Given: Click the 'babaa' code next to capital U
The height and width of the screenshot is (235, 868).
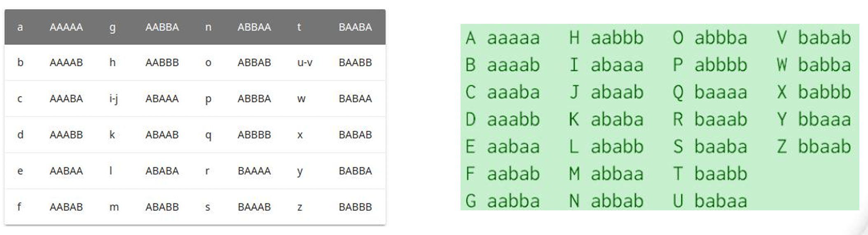Looking at the screenshot, I should click(721, 201).
